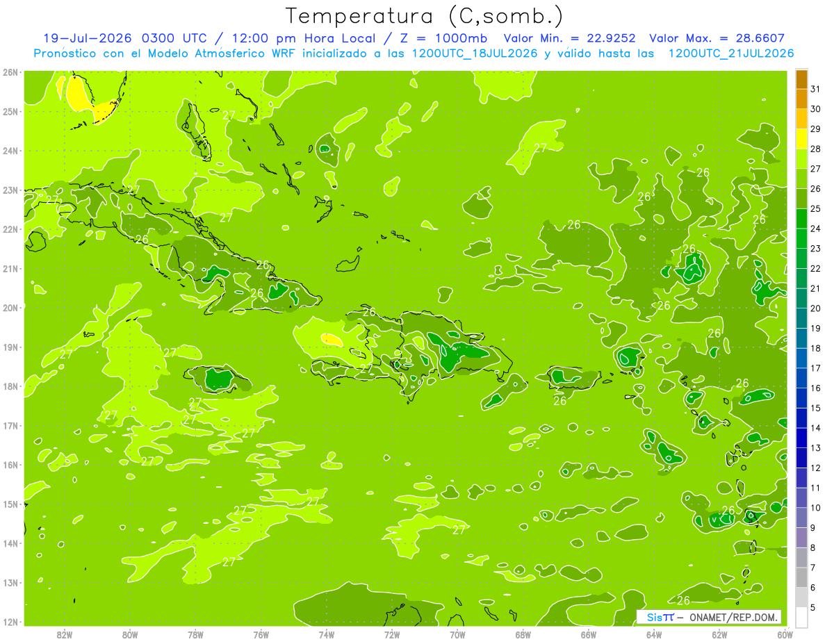Viewport: 834px width, 644px height.
Task: Click the longitude axis label '76W'
Action: pos(261,634)
